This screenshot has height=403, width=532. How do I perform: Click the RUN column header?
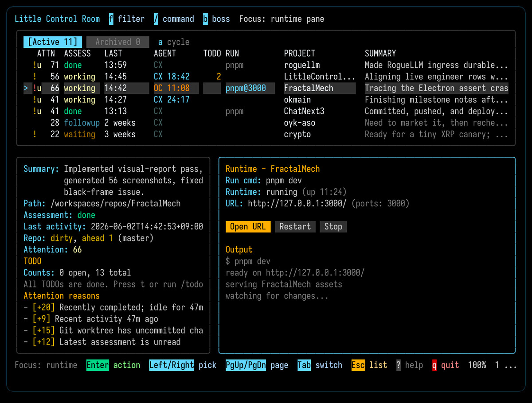[232, 54]
